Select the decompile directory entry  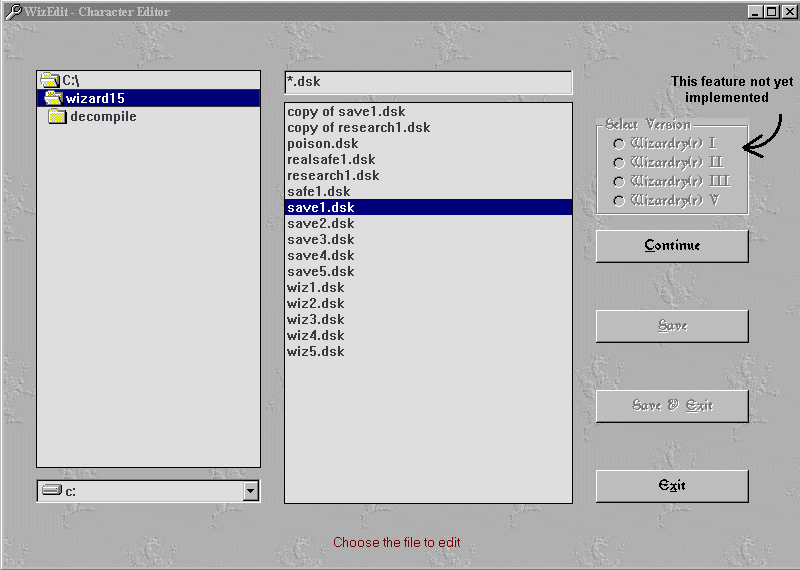click(x=148, y=116)
